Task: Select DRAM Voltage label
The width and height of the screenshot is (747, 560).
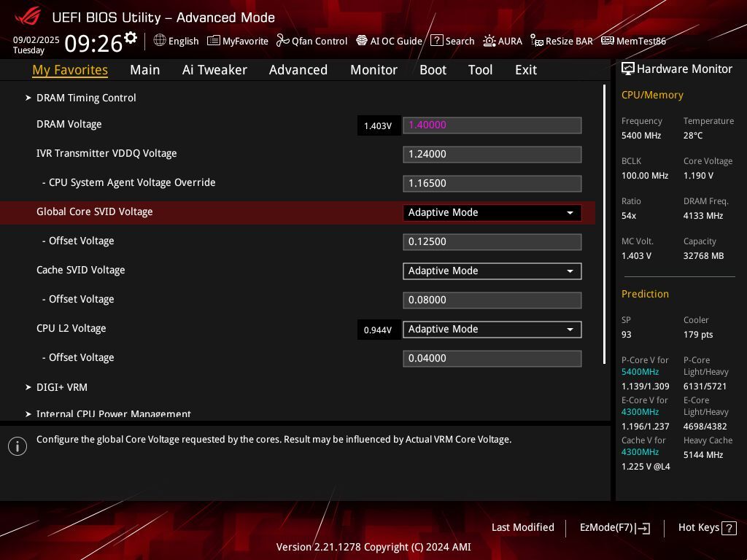Action: [x=69, y=124]
